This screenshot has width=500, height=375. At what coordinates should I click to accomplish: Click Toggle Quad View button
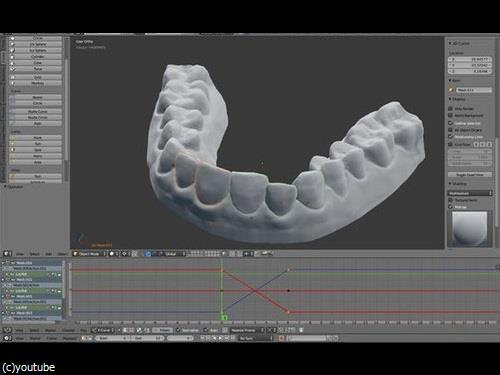click(470, 175)
